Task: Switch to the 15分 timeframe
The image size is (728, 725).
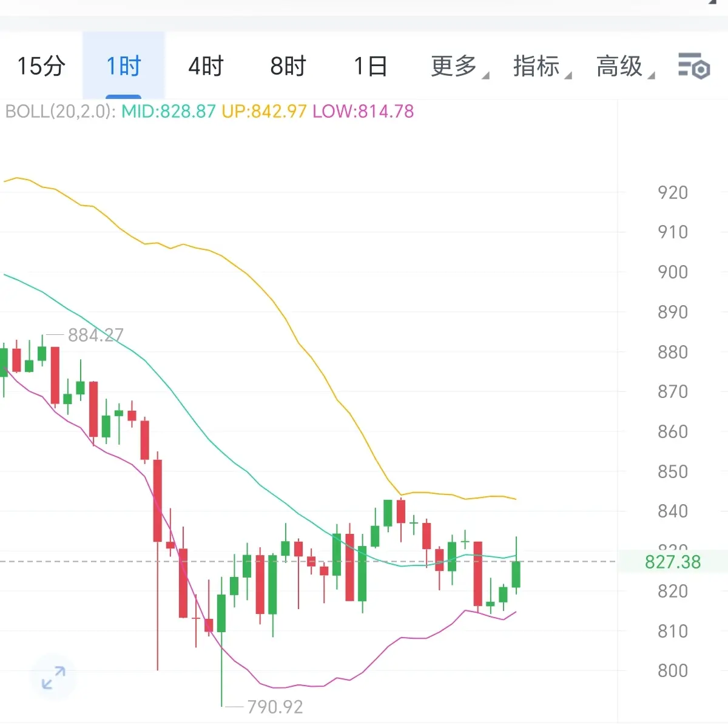Action: 41,66
